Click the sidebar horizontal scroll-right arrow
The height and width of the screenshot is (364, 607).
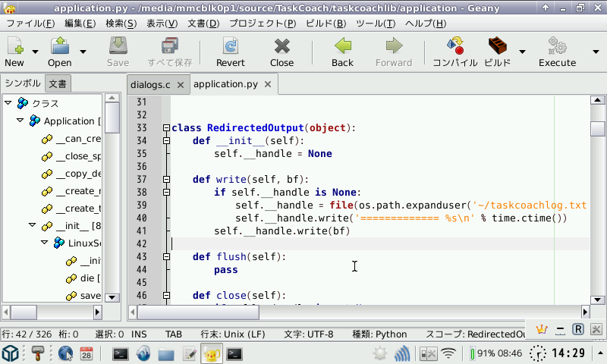(x=98, y=312)
